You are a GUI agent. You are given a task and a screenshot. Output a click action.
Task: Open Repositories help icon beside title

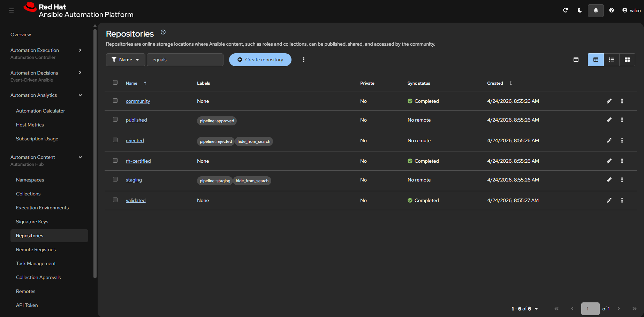(163, 32)
